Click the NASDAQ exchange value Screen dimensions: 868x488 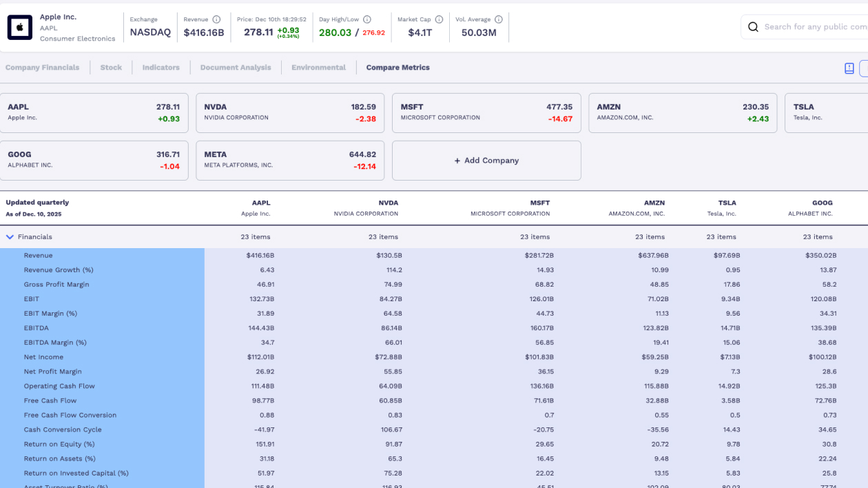click(150, 32)
